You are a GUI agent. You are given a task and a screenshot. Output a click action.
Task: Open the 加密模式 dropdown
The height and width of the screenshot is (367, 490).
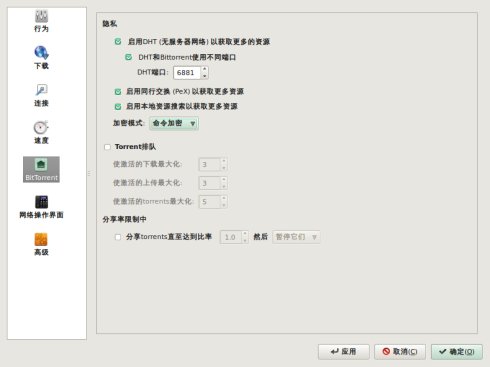174,123
